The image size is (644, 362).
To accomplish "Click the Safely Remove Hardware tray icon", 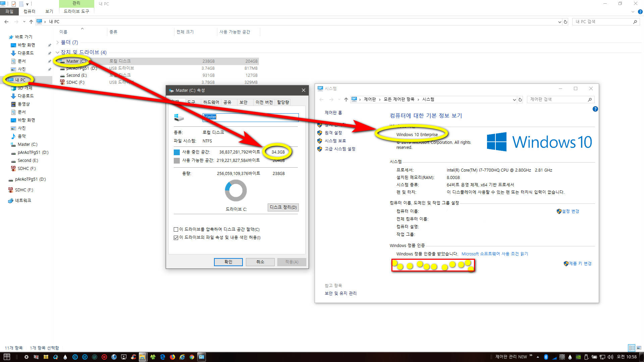I will (x=586, y=357).
